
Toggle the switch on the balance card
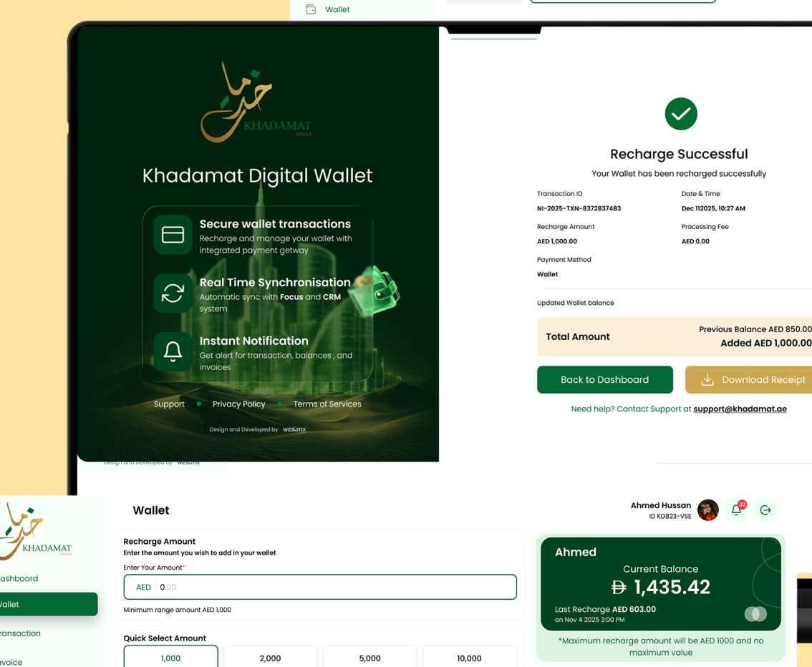pyautogui.click(x=755, y=614)
